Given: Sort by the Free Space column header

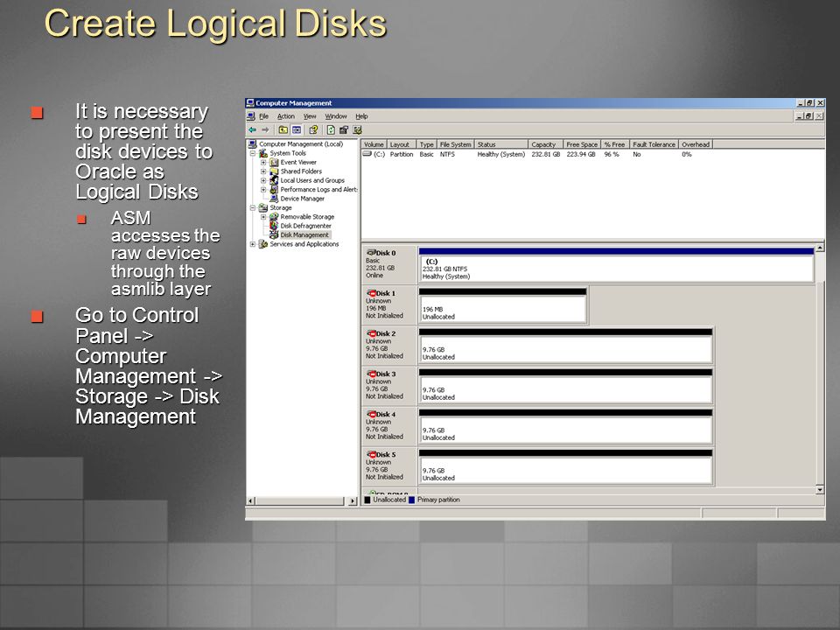Looking at the screenshot, I should (x=583, y=144).
